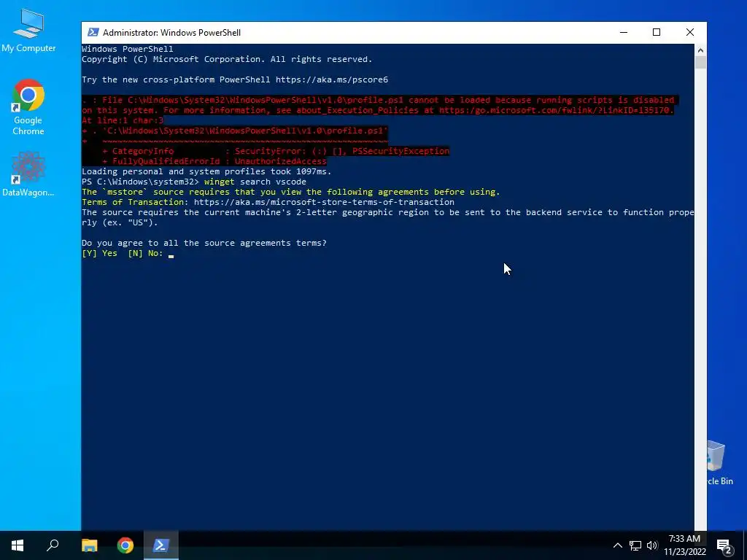Image resolution: width=747 pixels, height=560 pixels.
Task: Maximize the PowerShell window
Action: pyautogui.click(x=657, y=32)
